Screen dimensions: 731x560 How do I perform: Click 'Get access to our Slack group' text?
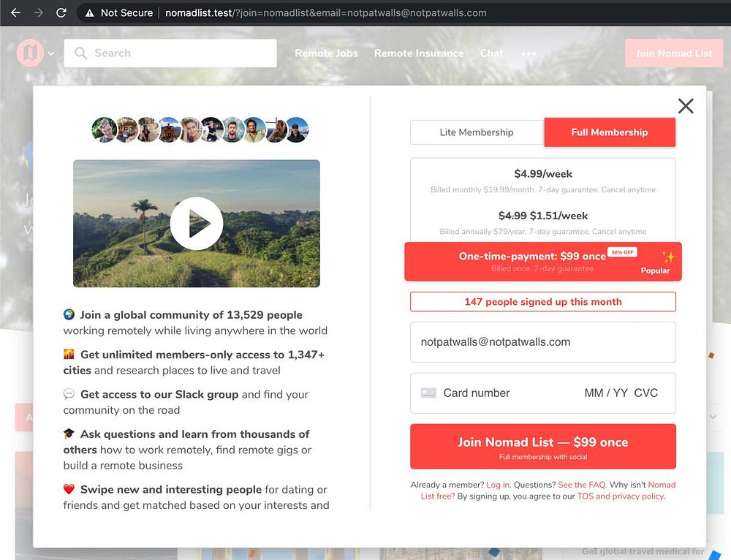[x=159, y=395]
